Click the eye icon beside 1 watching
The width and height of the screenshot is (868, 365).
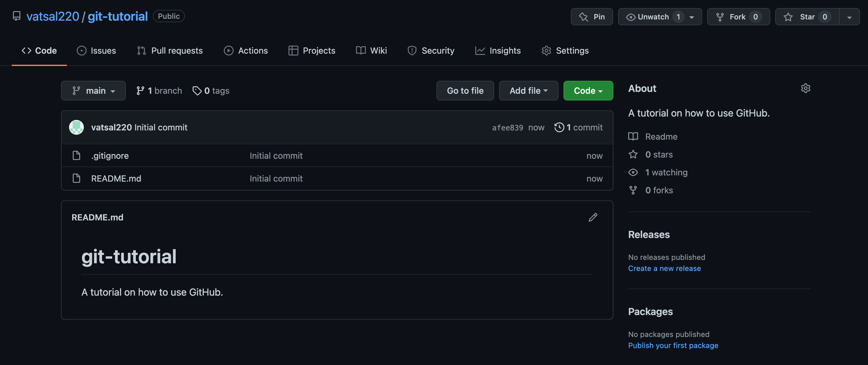[x=633, y=172]
